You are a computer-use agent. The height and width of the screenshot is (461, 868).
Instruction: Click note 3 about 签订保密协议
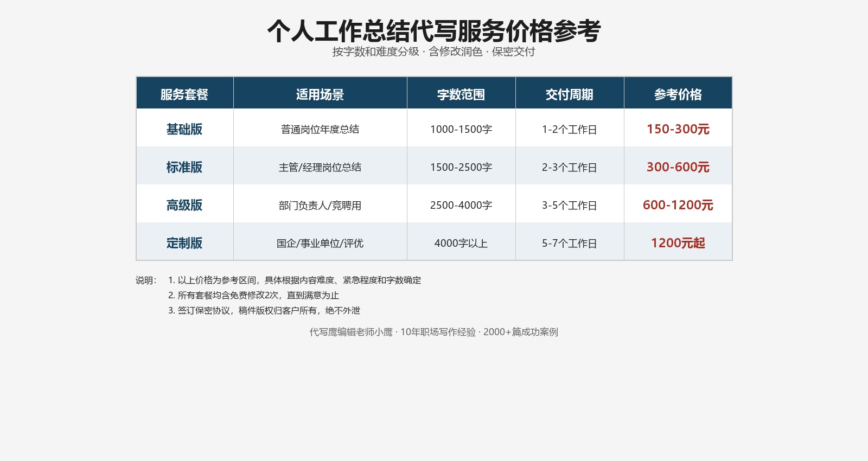click(x=264, y=310)
